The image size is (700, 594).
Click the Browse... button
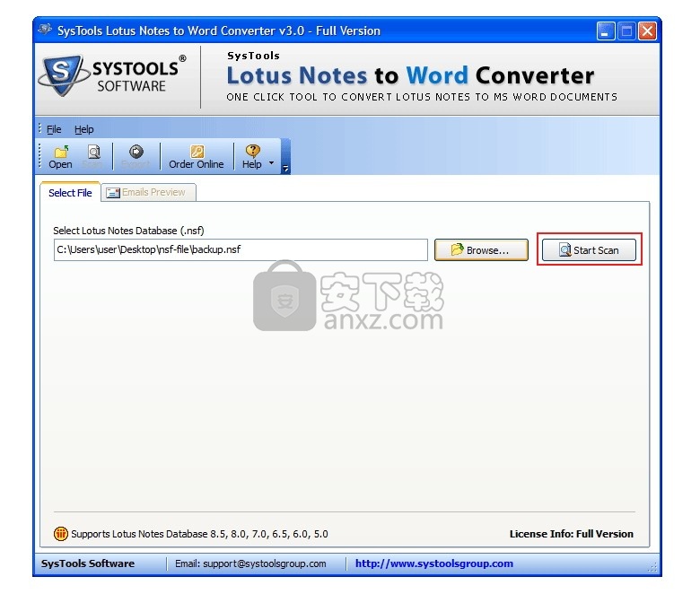(x=481, y=250)
